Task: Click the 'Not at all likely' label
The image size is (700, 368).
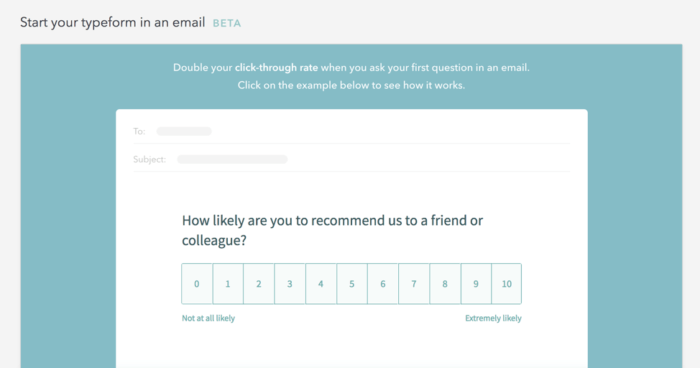Action: (x=208, y=318)
